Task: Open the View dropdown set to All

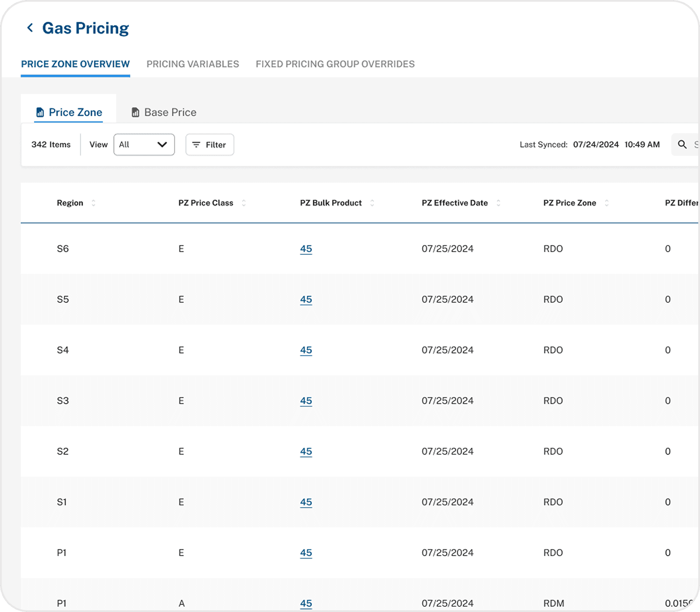Action: click(x=144, y=145)
